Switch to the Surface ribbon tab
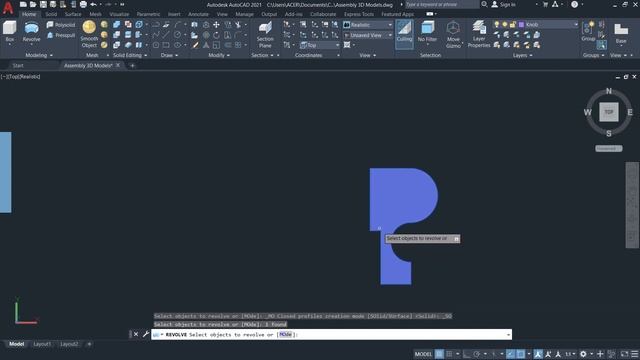 tap(73, 14)
